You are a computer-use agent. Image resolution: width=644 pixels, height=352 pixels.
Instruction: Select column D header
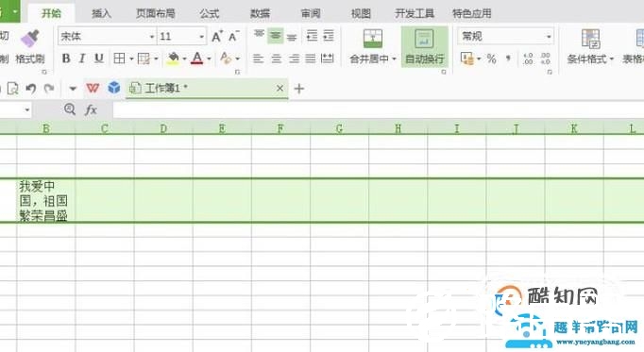point(163,128)
